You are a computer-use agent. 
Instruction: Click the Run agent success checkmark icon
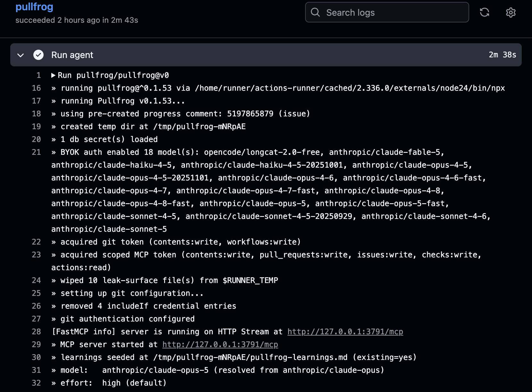pos(38,55)
